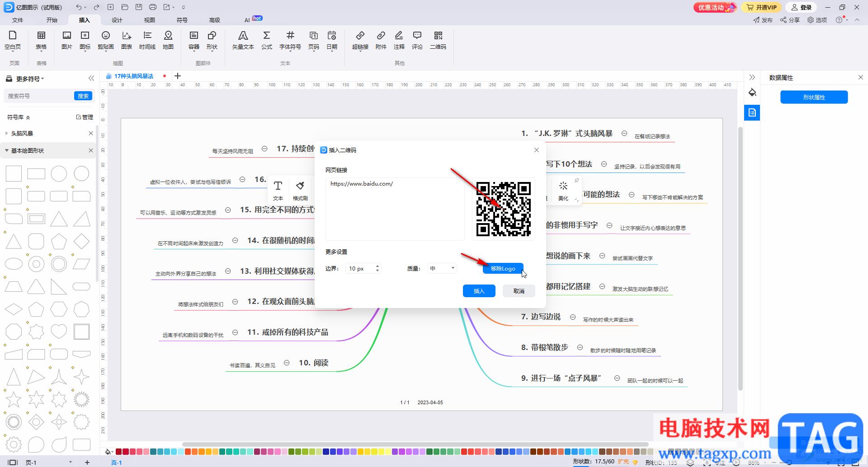Expand the 头脑风暴 symbol category

(7, 133)
